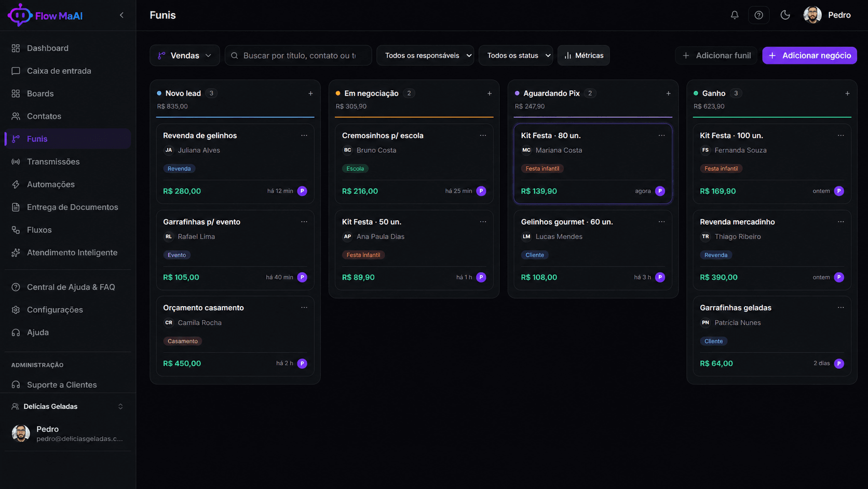Add a deal to Em negociação column

(x=490, y=94)
